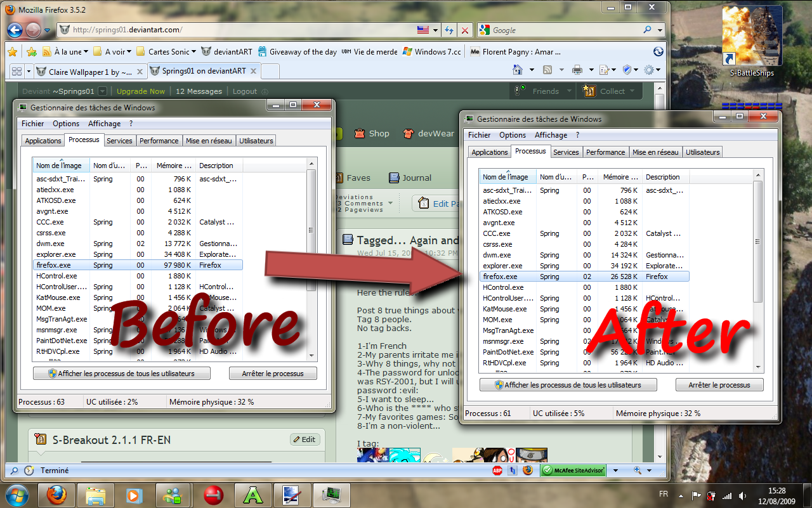812x508 pixels.
Task: Click Arrêter le processus in Before window
Action: click(273, 374)
